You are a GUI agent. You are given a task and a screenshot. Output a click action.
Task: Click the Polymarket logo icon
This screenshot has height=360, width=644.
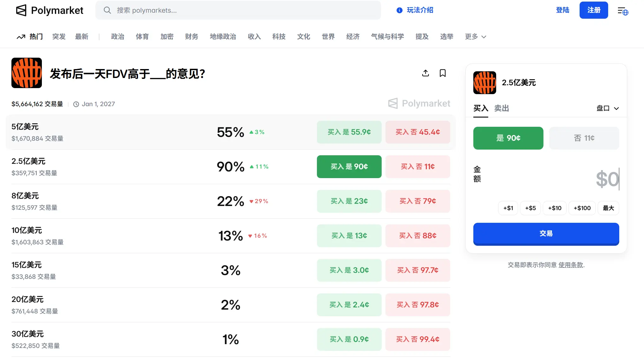tap(21, 10)
